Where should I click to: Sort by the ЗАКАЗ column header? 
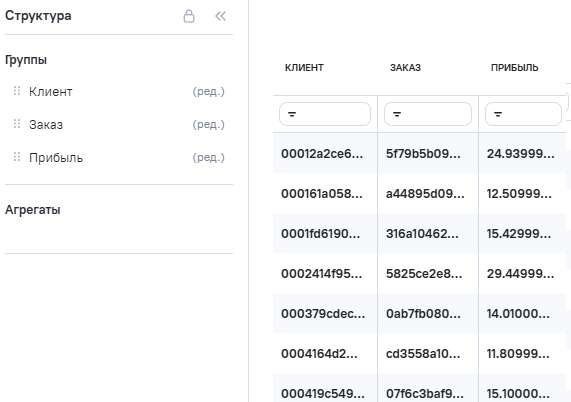(x=405, y=68)
